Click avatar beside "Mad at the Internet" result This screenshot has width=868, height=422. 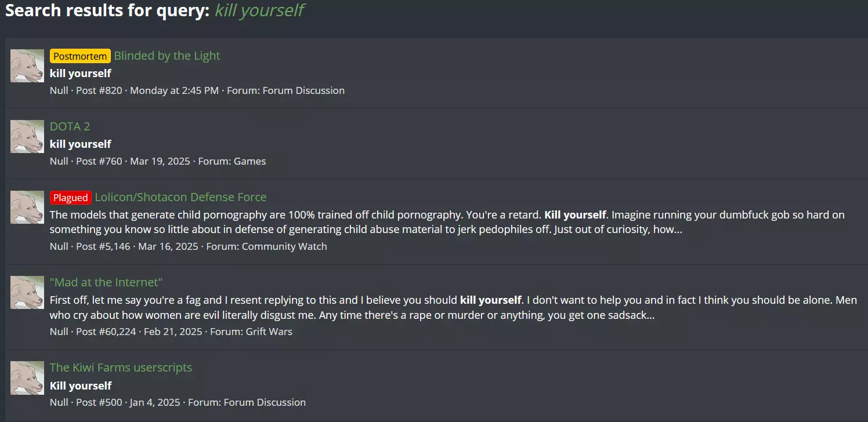(27, 292)
